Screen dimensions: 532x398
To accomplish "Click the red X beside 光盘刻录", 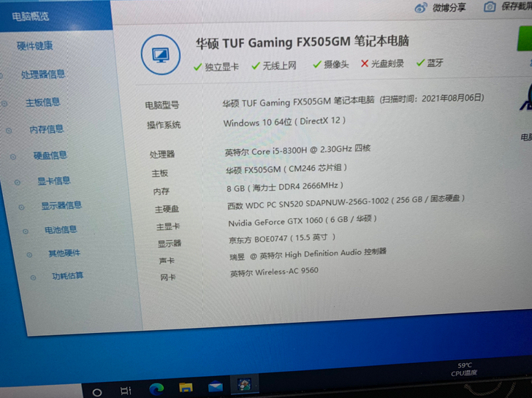I will click(x=365, y=64).
